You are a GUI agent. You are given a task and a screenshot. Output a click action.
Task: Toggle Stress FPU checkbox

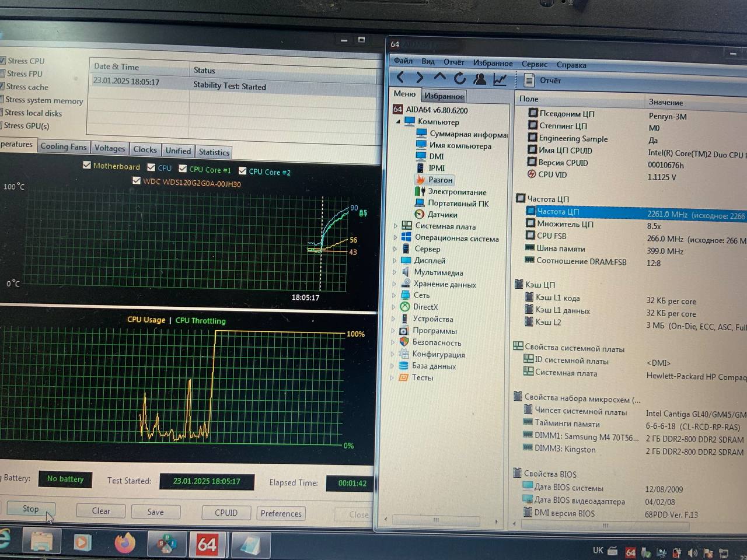point(3,73)
